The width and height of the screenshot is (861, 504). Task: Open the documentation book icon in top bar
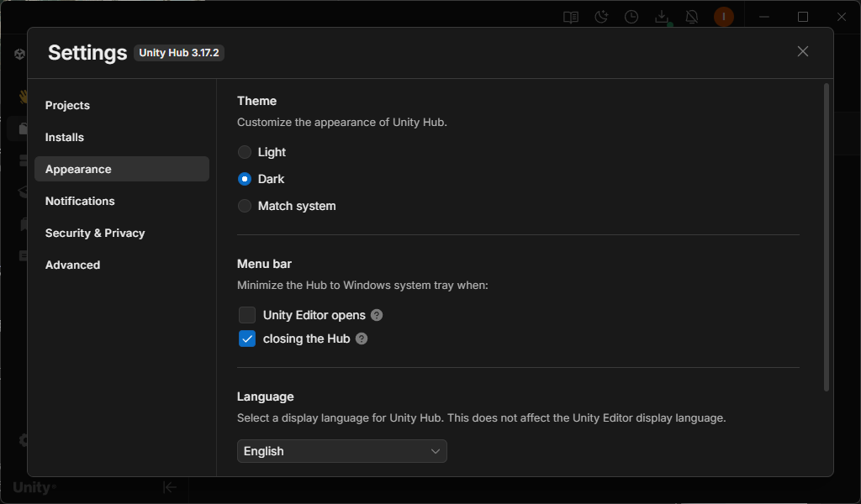[x=571, y=17]
